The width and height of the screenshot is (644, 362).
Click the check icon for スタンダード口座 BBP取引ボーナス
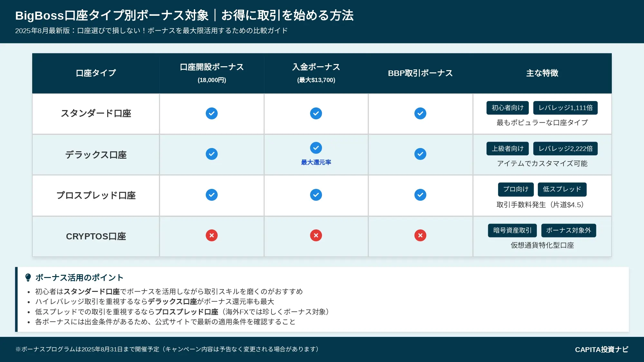(420, 113)
